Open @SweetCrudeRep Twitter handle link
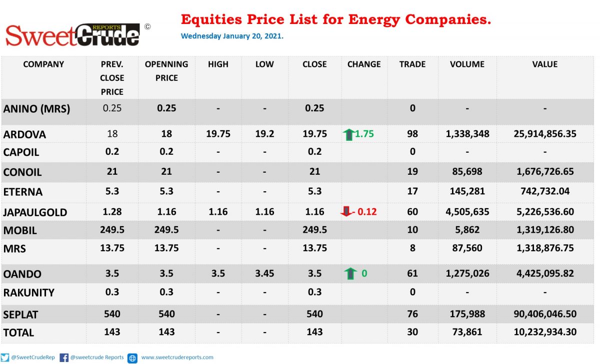Image resolution: width=600 pixels, height=364 pixels. [33, 358]
